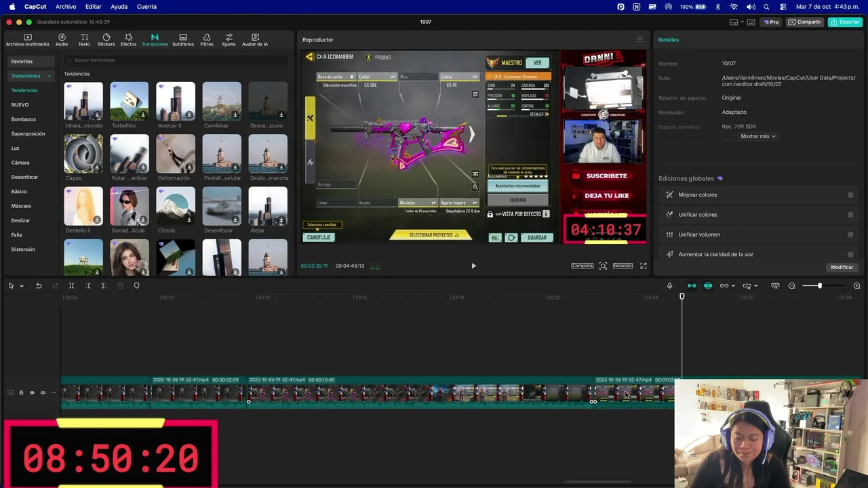This screenshot has height=488, width=868.
Task: Click the Exportar button
Action: tap(845, 22)
